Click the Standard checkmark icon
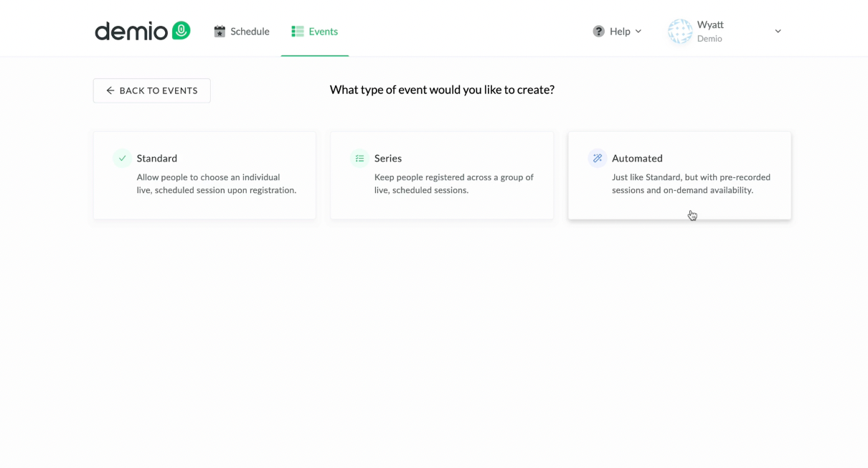 click(123, 158)
